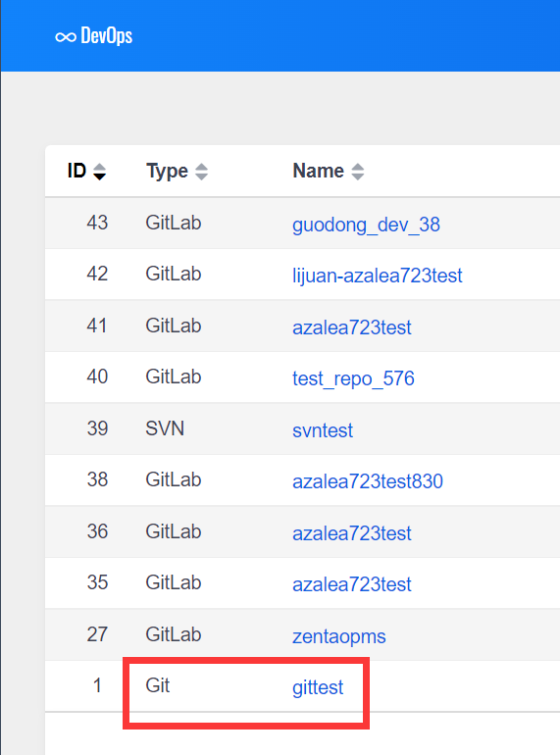Open azalea723test link in row 35
Viewport: 560px width, 755px height.
[352, 584]
